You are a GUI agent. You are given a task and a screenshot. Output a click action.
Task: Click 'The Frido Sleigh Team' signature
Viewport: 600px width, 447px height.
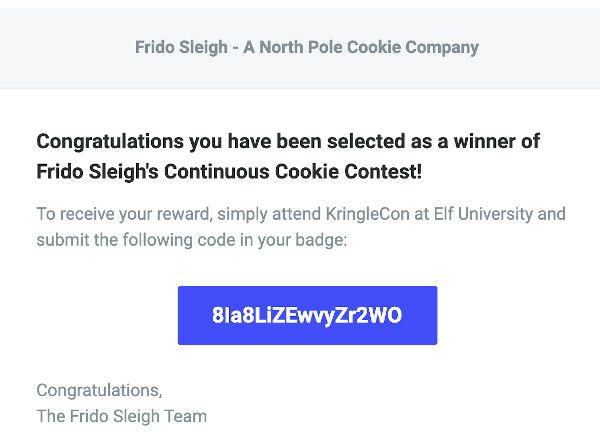[x=122, y=416]
